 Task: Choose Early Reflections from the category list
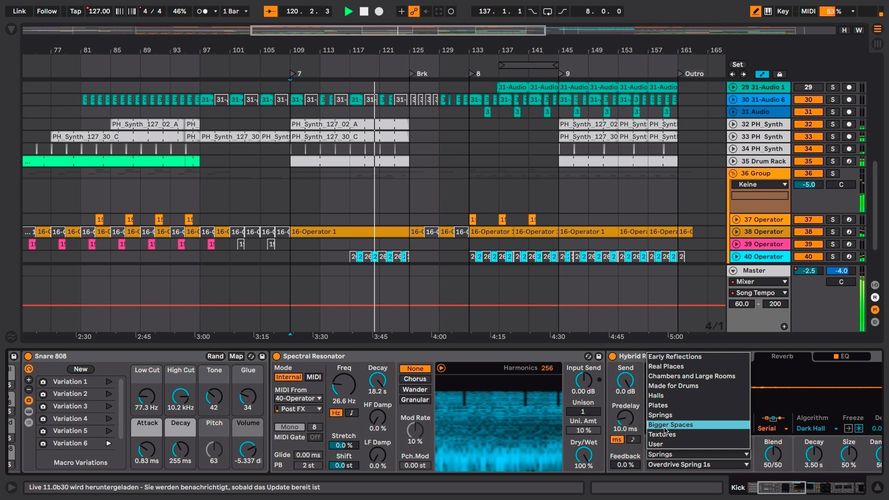[x=675, y=357]
